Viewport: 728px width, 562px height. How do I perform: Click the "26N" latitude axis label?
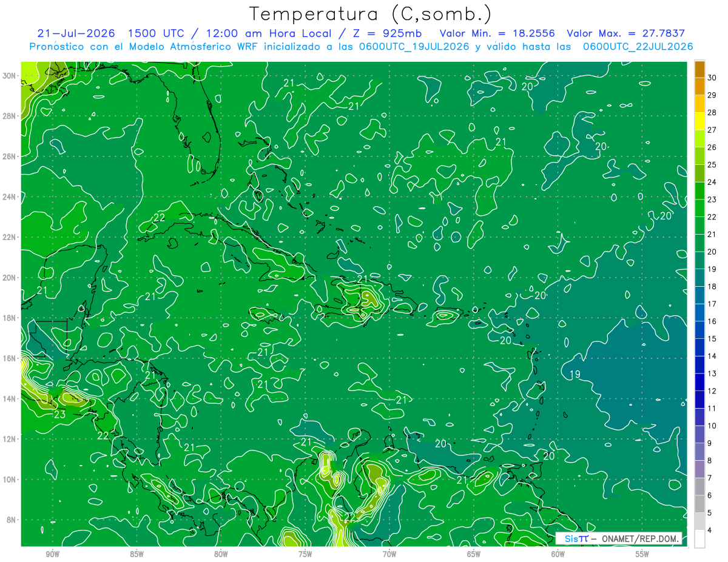(10, 156)
